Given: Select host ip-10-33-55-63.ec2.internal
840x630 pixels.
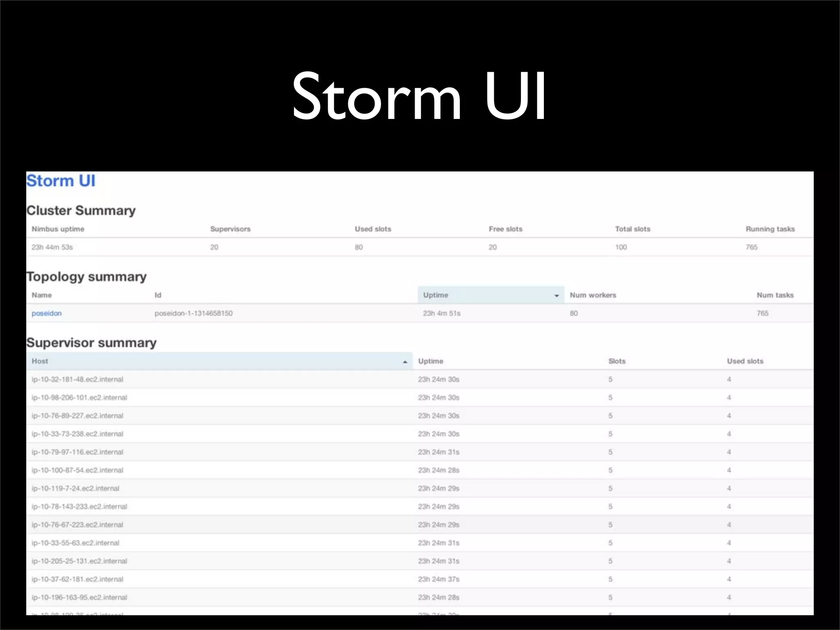Looking at the screenshot, I should [x=75, y=543].
